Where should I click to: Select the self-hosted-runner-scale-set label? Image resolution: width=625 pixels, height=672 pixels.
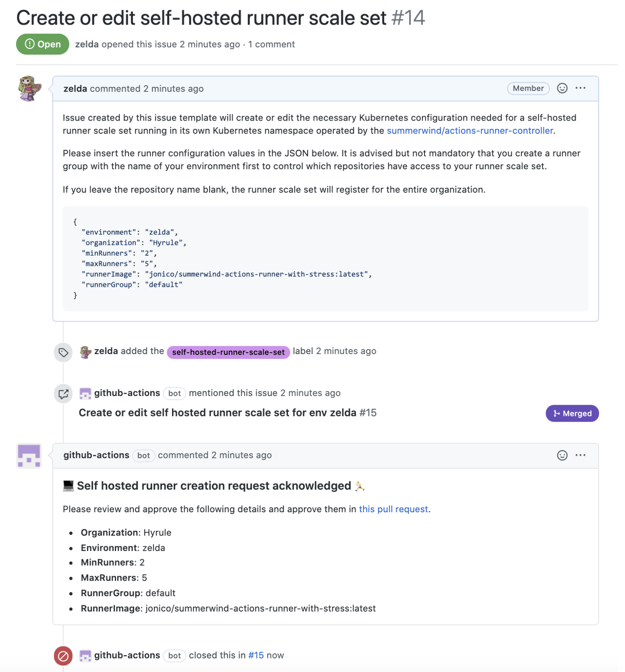tap(228, 352)
